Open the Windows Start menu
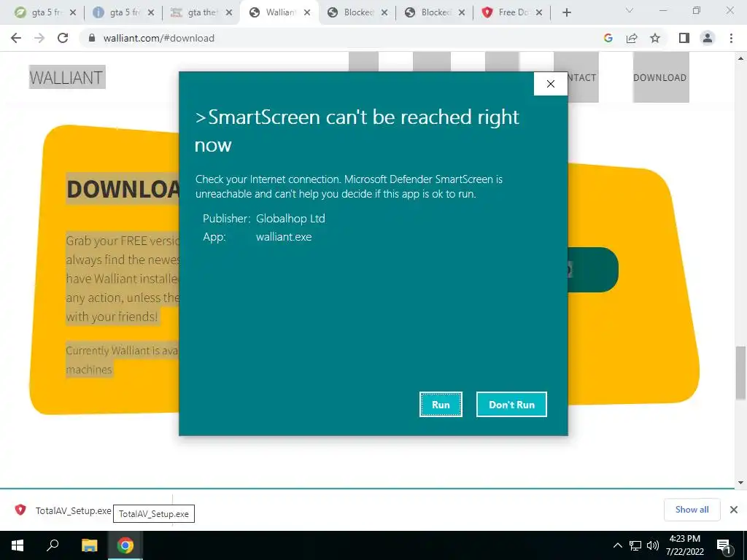 (x=18, y=545)
